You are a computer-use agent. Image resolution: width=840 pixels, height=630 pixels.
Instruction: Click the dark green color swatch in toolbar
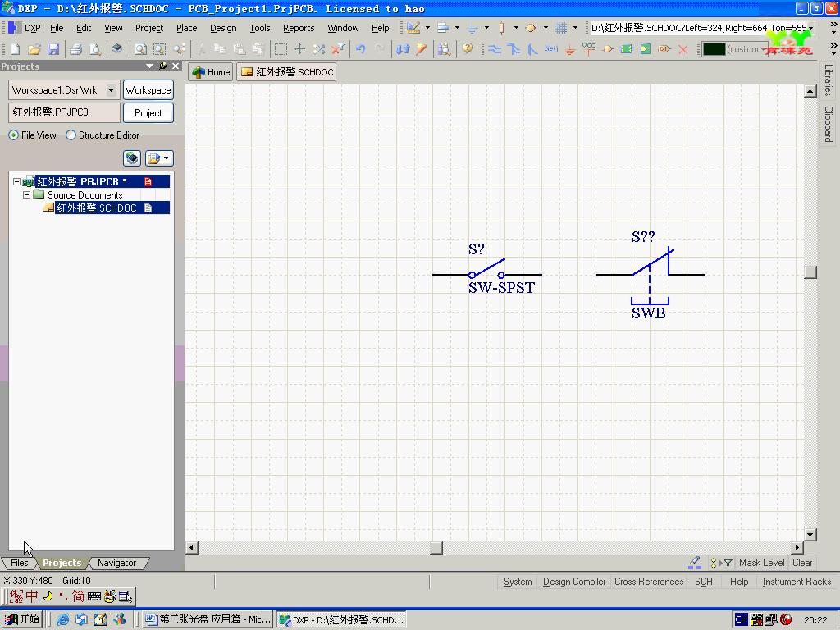point(714,49)
